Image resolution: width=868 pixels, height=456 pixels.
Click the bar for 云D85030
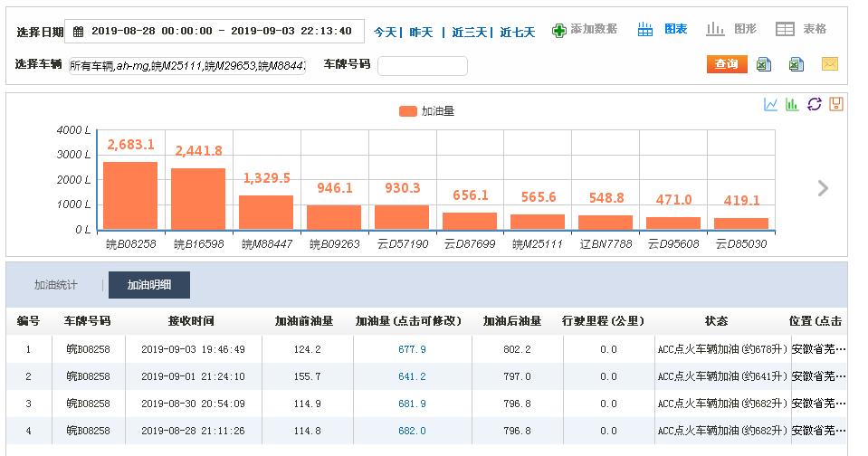tap(741, 224)
